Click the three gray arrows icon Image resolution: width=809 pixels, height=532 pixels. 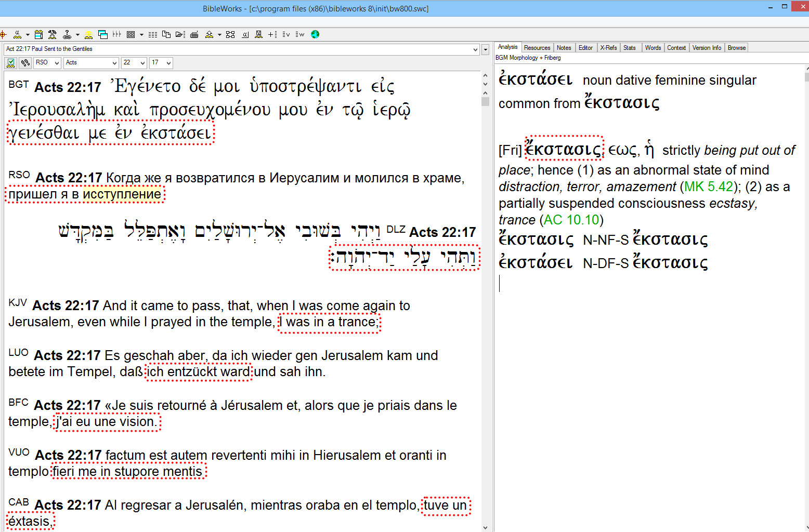pos(117,34)
